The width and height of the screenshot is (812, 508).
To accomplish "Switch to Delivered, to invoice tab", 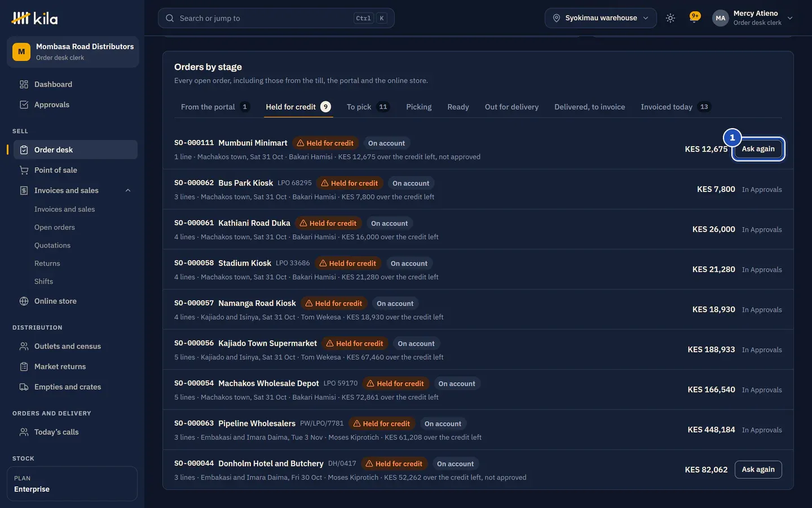I will 589,107.
